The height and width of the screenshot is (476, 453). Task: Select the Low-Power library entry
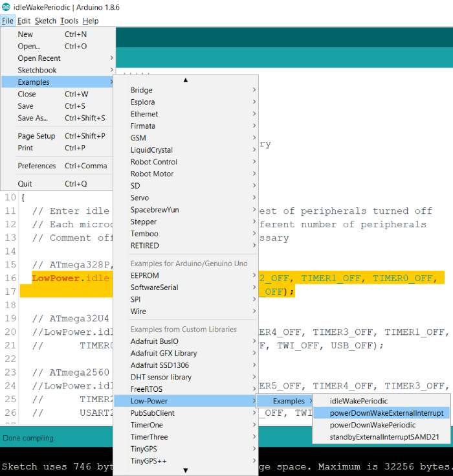186,401
